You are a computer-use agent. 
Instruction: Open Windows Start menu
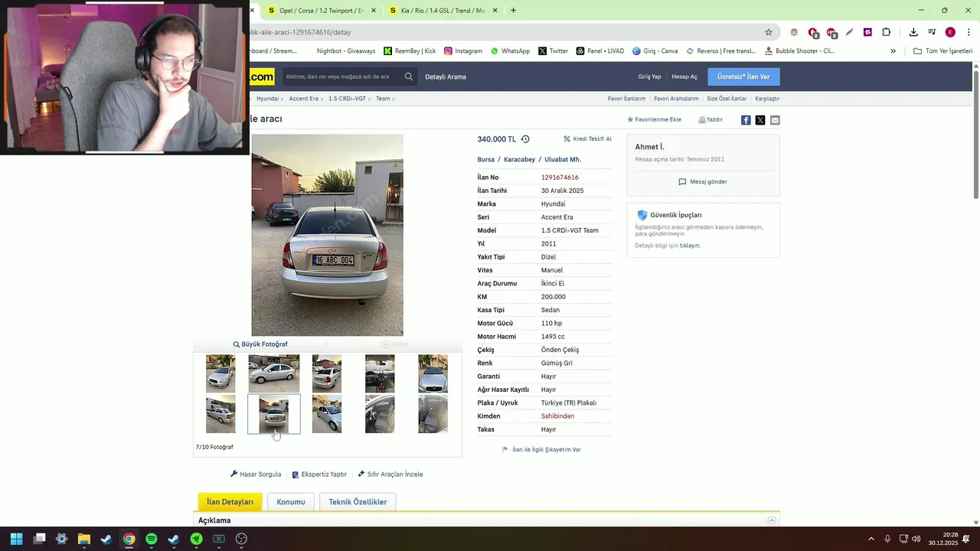pos(16,539)
